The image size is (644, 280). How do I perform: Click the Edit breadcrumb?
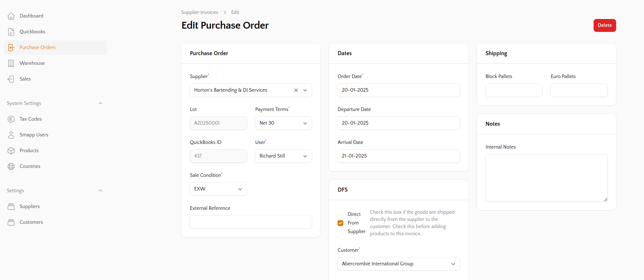click(235, 13)
